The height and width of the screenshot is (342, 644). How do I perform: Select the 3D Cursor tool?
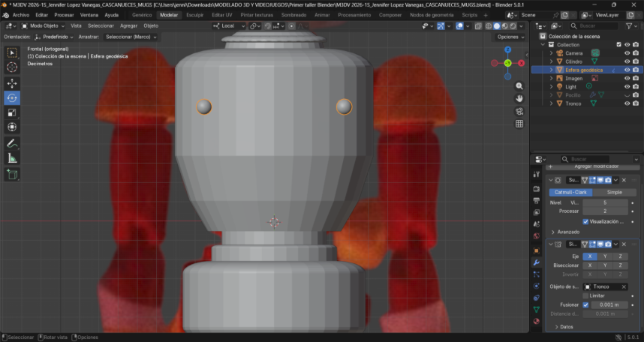12,67
